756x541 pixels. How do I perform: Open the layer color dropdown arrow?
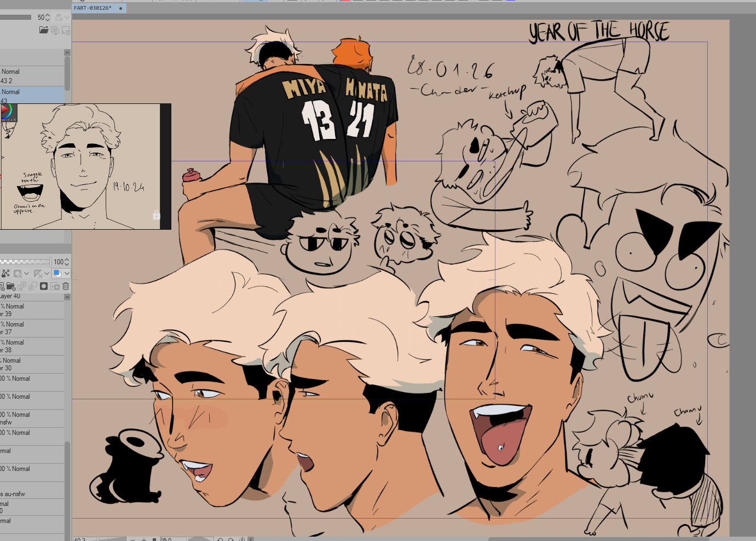coord(67,274)
